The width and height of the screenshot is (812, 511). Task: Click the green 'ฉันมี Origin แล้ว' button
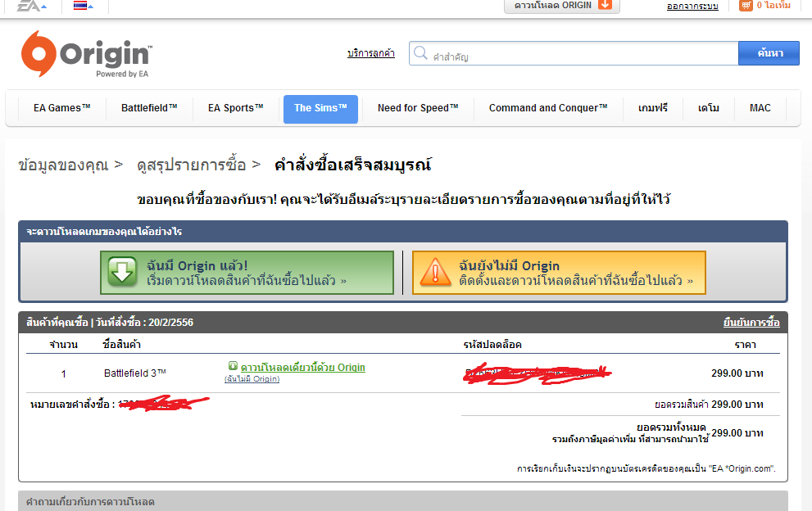(x=247, y=273)
